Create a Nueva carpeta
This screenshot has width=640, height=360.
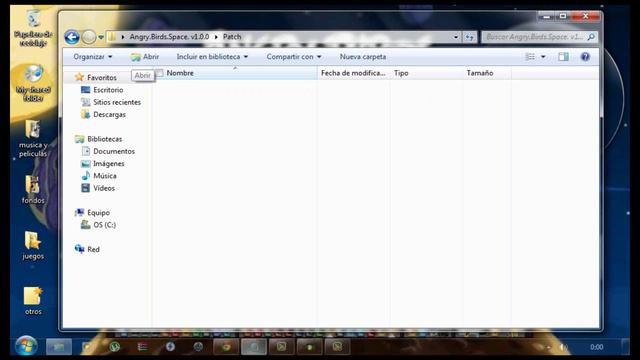coord(363,57)
